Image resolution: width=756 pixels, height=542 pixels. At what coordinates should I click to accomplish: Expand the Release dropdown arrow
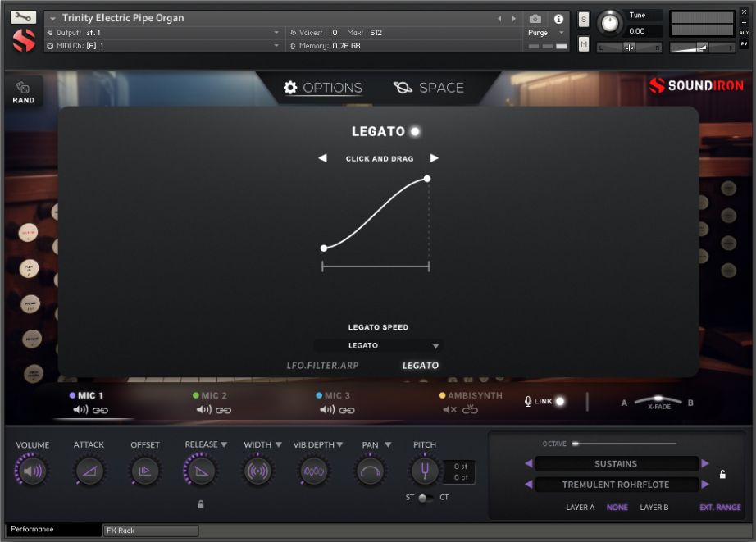[x=224, y=444]
